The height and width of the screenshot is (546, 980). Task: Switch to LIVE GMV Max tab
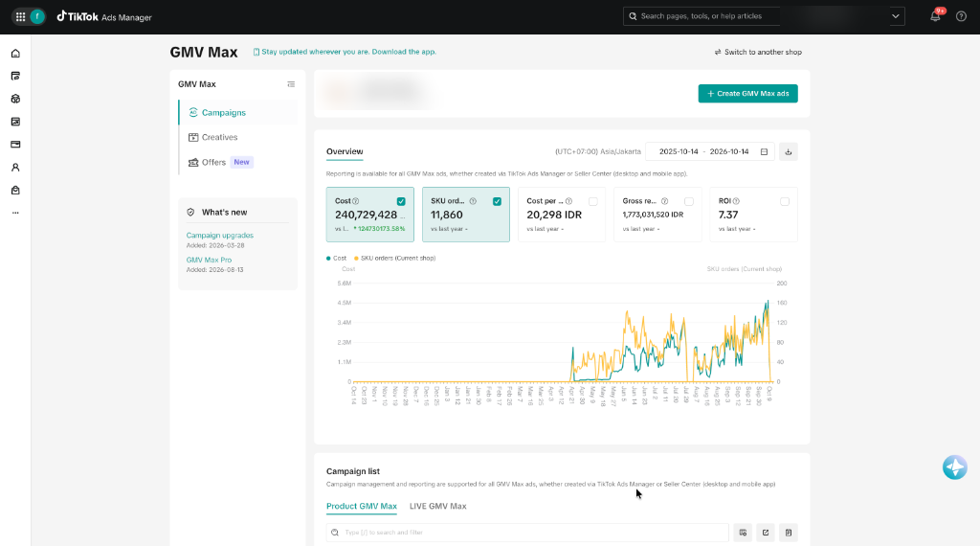coord(437,506)
